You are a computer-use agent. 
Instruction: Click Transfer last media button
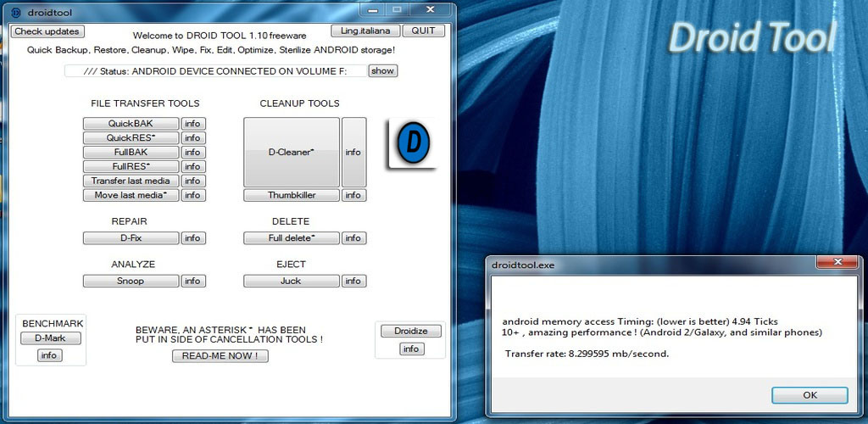tap(131, 181)
